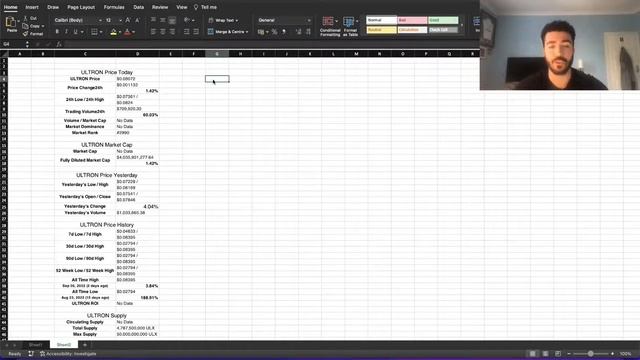
Task: Switch to Page Layout view icon
Action: coord(545,353)
